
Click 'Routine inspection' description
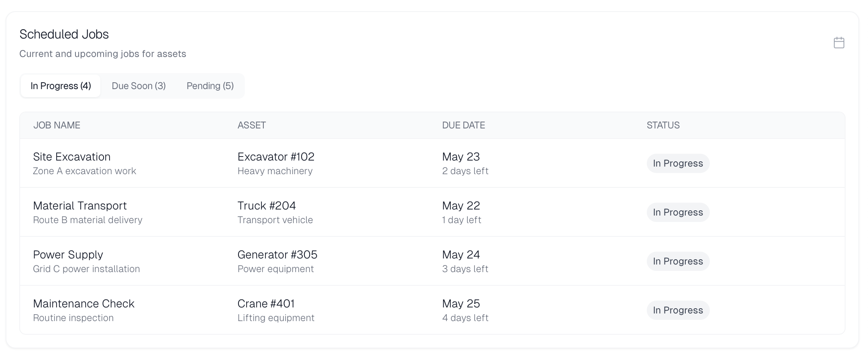(73, 318)
